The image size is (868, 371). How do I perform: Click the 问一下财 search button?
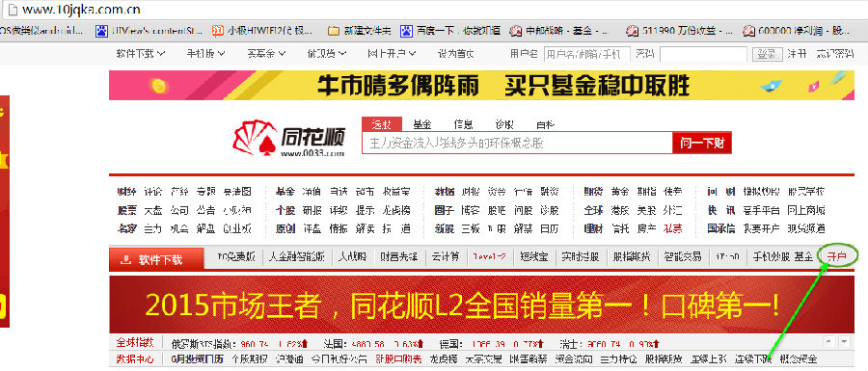pos(702,144)
